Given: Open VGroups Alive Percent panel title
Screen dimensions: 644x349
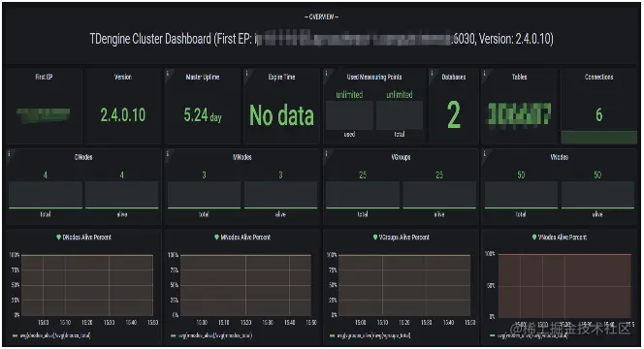Looking at the screenshot, I should (404, 238).
